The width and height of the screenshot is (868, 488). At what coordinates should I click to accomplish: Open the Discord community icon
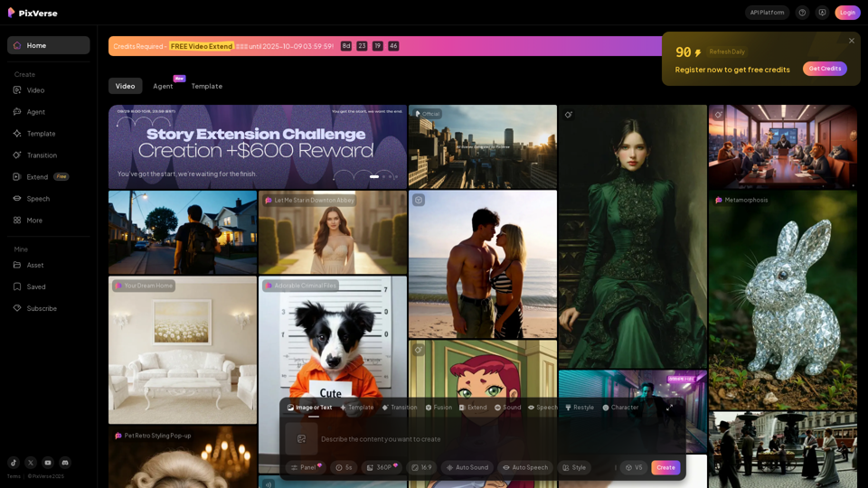tap(65, 463)
